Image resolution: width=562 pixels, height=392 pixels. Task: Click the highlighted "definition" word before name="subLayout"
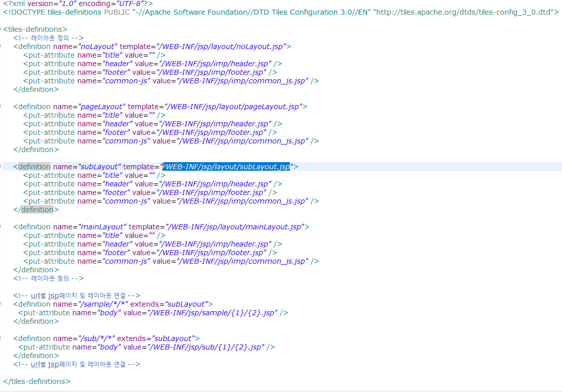pyautogui.click(x=34, y=167)
